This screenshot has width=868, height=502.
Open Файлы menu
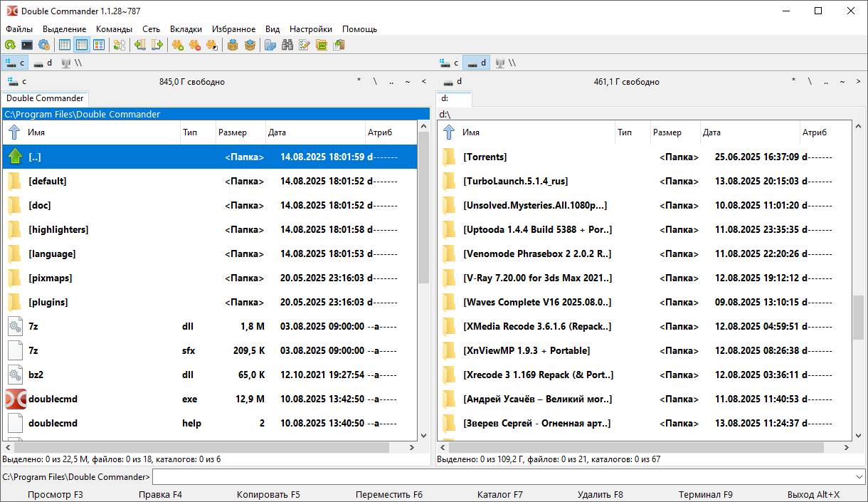[x=19, y=29]
